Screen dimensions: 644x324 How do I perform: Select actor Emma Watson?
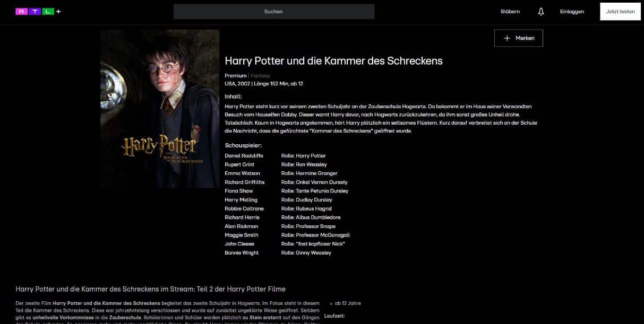(242, 173)
